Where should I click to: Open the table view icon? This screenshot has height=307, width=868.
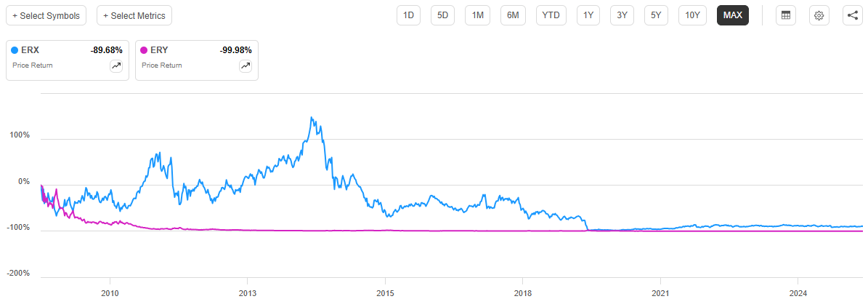tap(784, 15)
